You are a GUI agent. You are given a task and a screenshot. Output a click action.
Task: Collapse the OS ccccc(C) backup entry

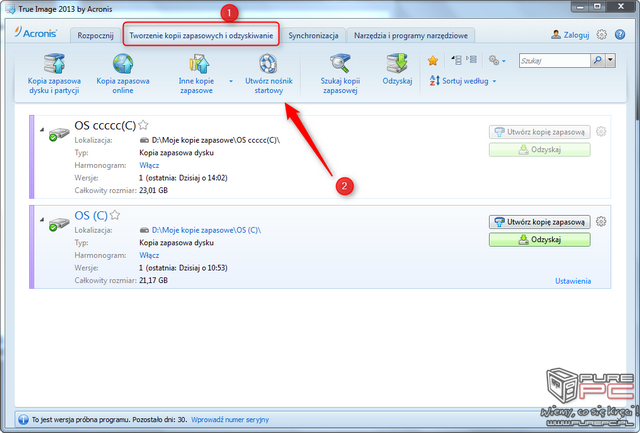point(42,130)
